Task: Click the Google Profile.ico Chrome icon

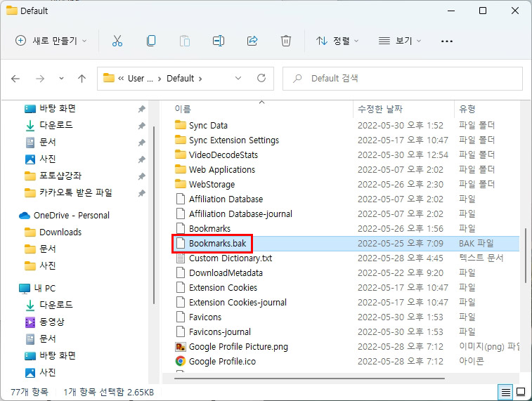Action: coord(180,362)
